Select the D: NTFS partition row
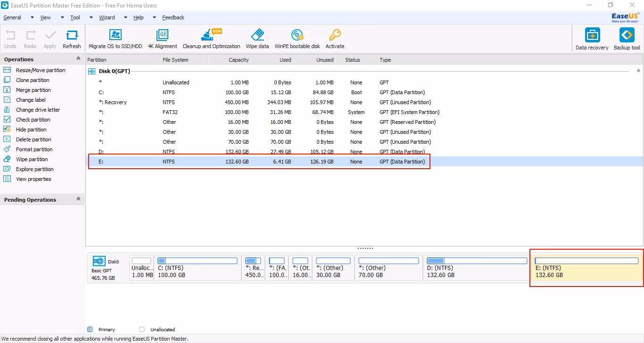Viewport: 644px width, 343px height. click(364, 152)
